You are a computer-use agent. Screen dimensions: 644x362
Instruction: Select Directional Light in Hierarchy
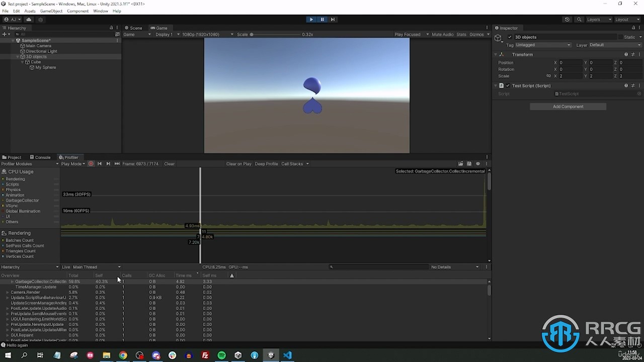(41, 51)
